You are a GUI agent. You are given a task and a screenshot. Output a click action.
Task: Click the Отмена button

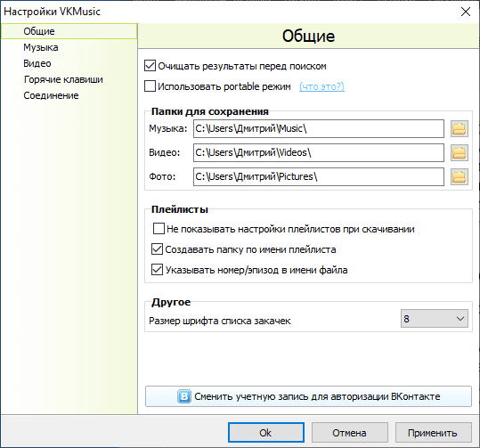point(350,433)
